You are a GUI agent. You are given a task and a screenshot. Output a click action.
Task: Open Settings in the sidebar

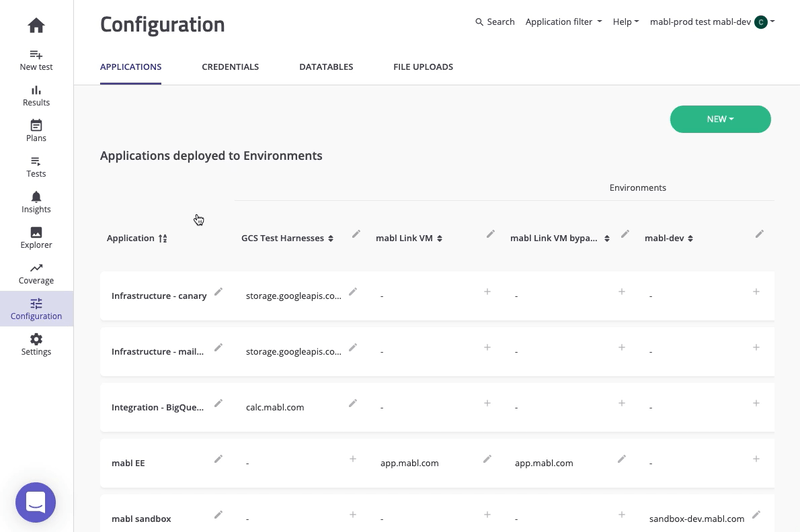[36, 345]
